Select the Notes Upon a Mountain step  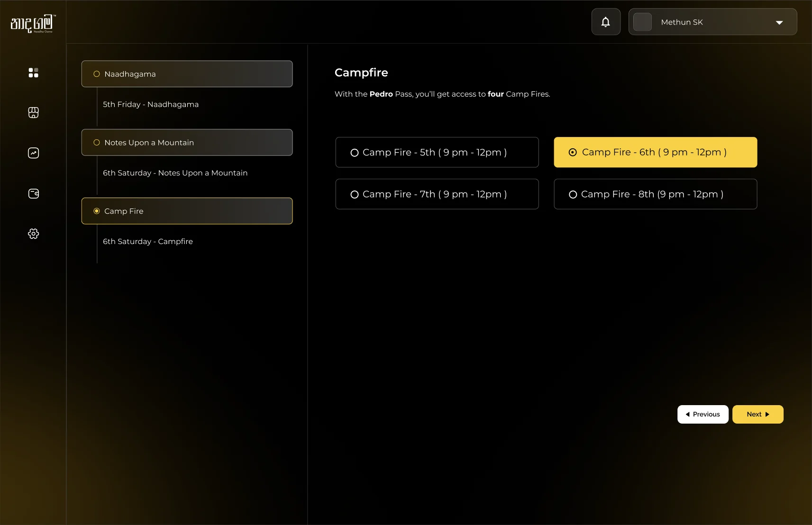pos(187,143)
